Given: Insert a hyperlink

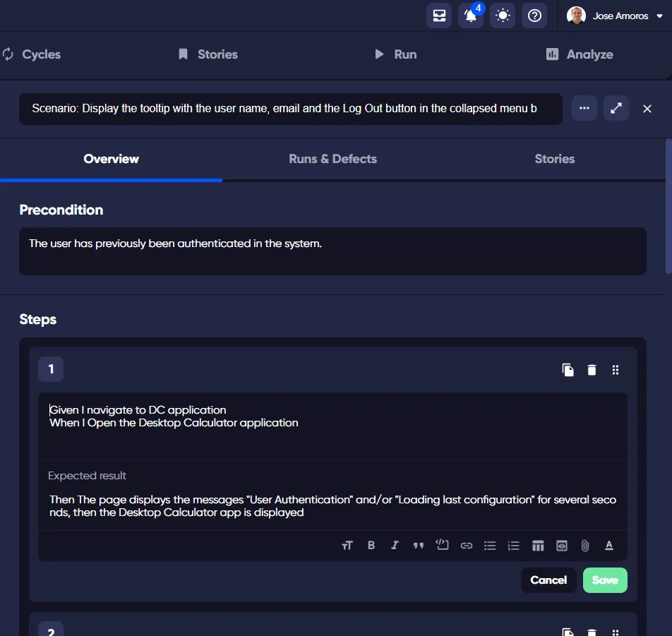Looking at the screenshot, I should click(467, 546).
